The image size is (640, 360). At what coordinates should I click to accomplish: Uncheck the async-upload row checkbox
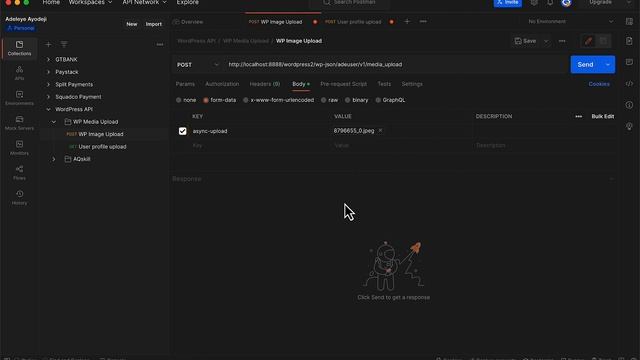point(182,131)
